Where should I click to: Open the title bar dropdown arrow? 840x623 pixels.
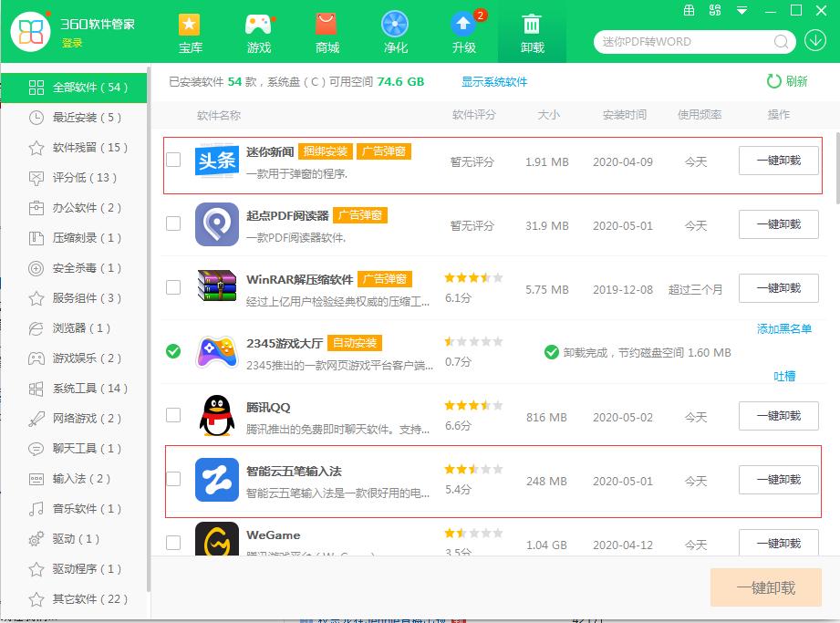[741, 11]
